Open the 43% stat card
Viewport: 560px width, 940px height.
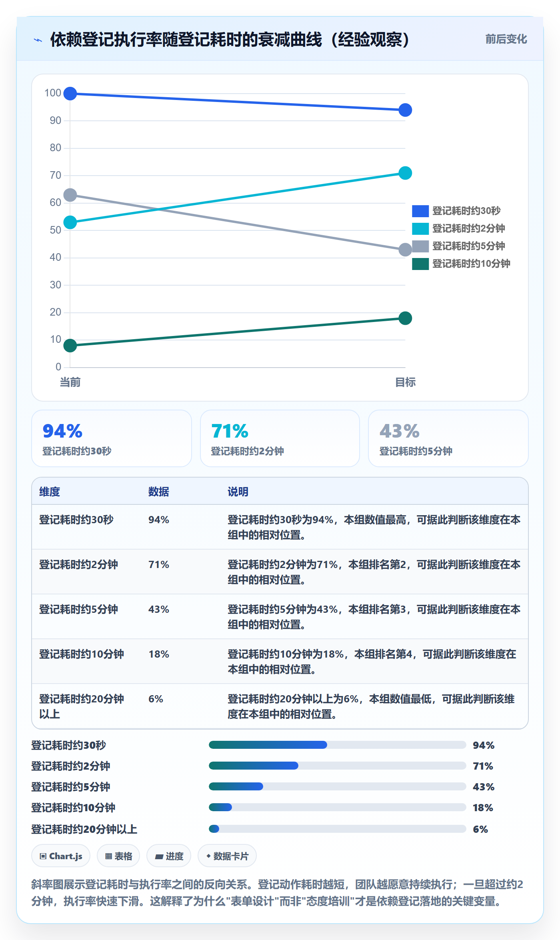448,438
